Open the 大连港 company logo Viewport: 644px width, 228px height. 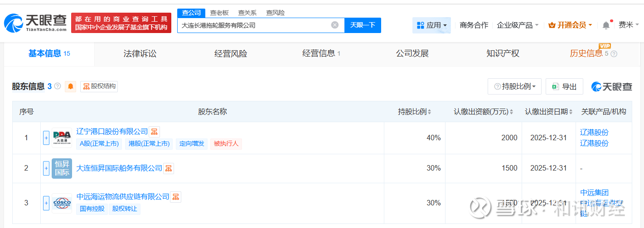pyautogui.click(x=62, y=138)
